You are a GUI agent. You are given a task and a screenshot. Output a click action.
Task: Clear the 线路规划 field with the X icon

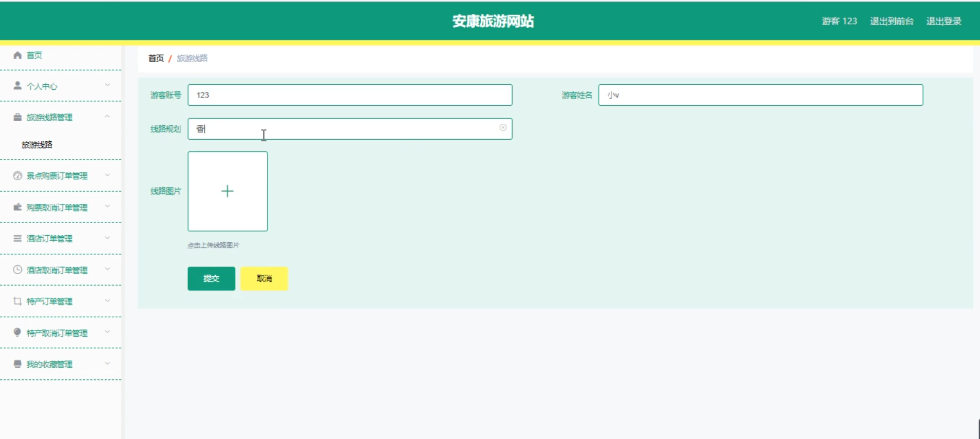pos(503,128)
